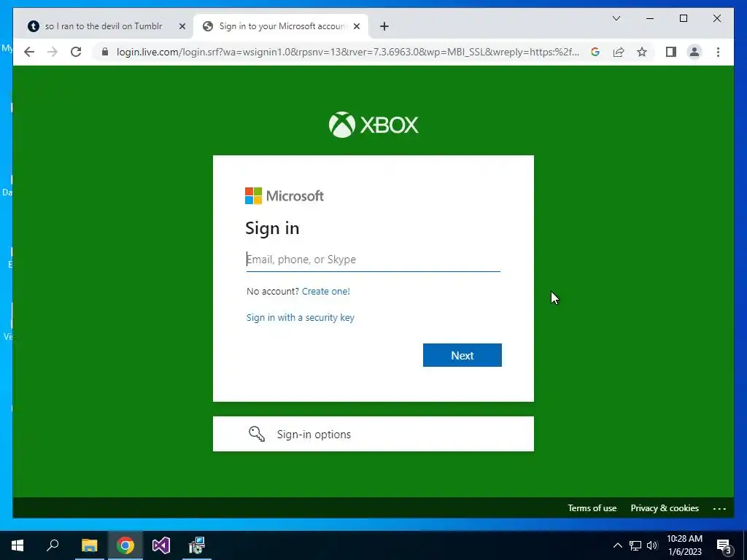Screen dimensions: 747x560
Task: Open the Google icon in the address bar
Action: (x=595, y=52)
